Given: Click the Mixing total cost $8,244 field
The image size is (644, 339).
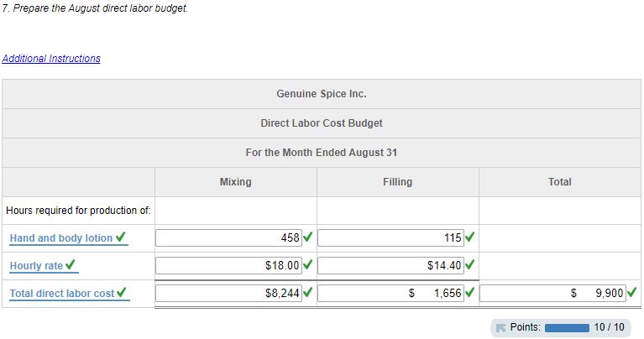Looking at the screenshot, I should point(228,294).
